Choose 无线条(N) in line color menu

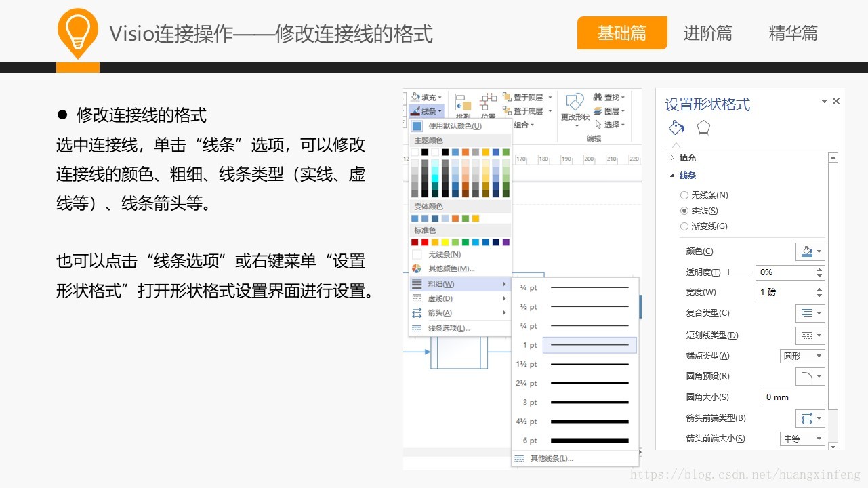(x=460, y=254)
